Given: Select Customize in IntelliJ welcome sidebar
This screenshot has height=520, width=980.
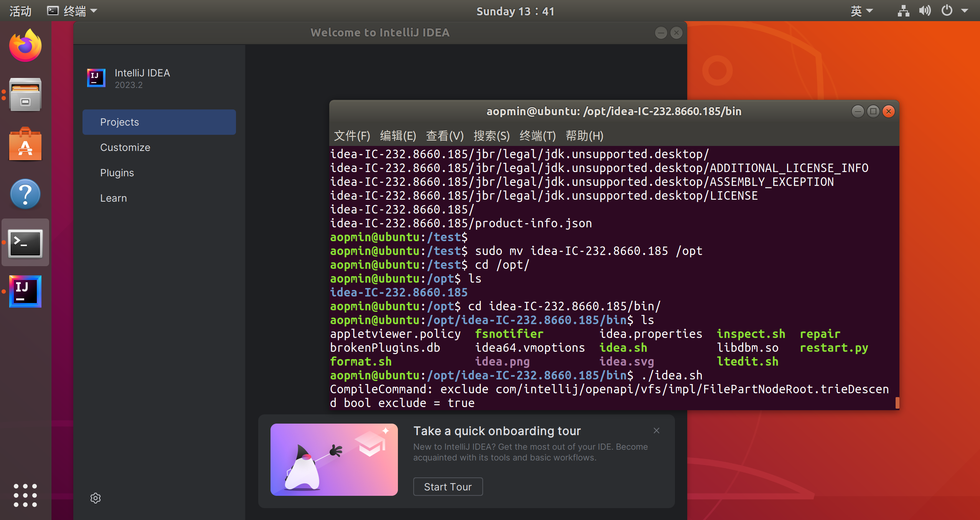Looking at the screenshot, I should point(159,147).
